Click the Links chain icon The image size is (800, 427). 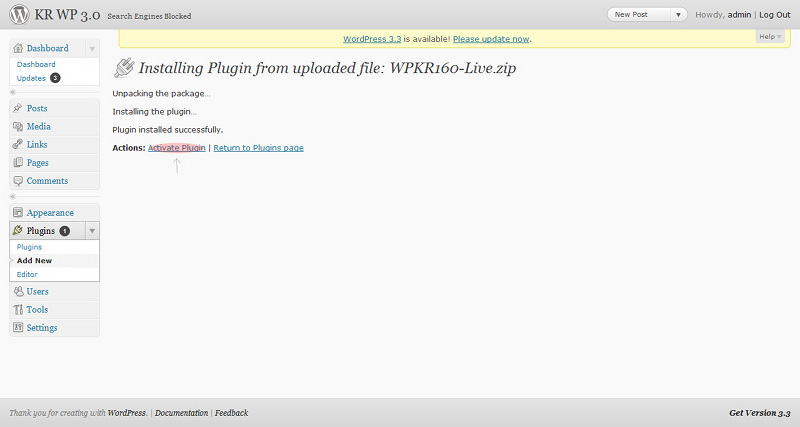pyautogui.click(x=18, y=144)
